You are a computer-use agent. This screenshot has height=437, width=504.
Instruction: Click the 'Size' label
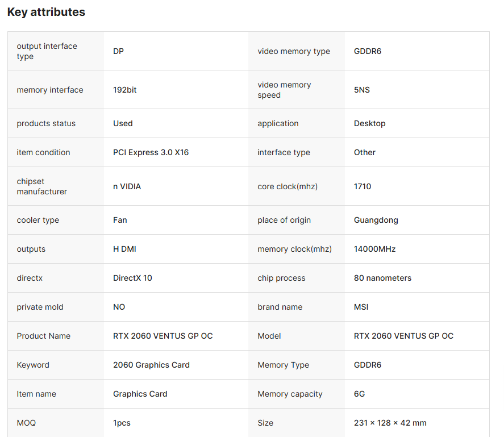[265, 423]
